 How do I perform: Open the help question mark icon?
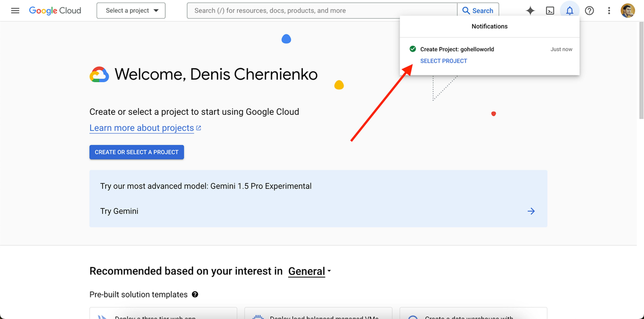(x=589, y=10)
